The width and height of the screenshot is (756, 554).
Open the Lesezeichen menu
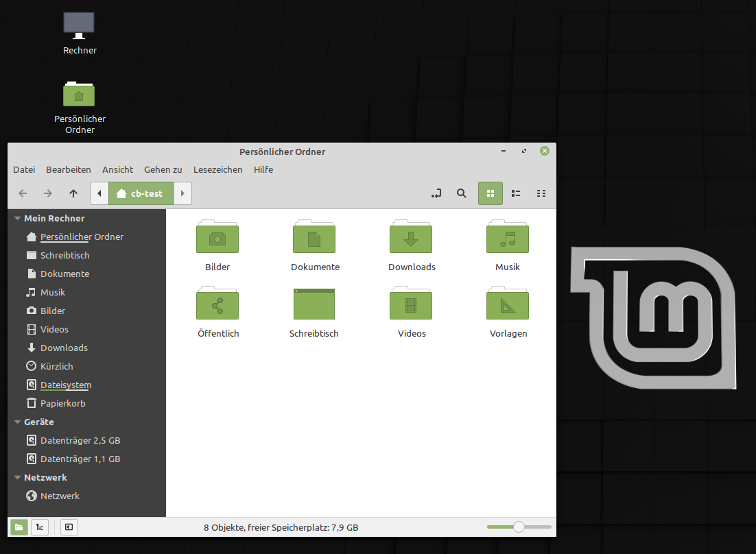click(x=218, y=169)
